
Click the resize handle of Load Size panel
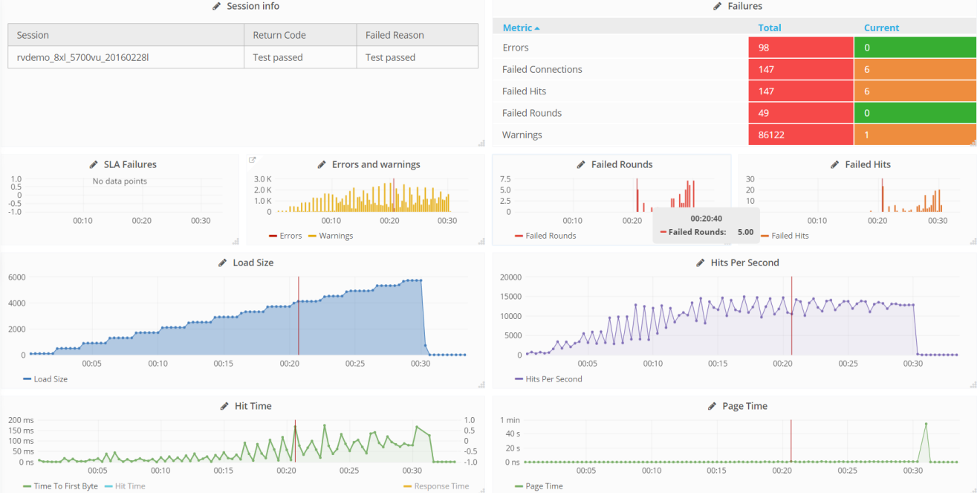(481, 384)
